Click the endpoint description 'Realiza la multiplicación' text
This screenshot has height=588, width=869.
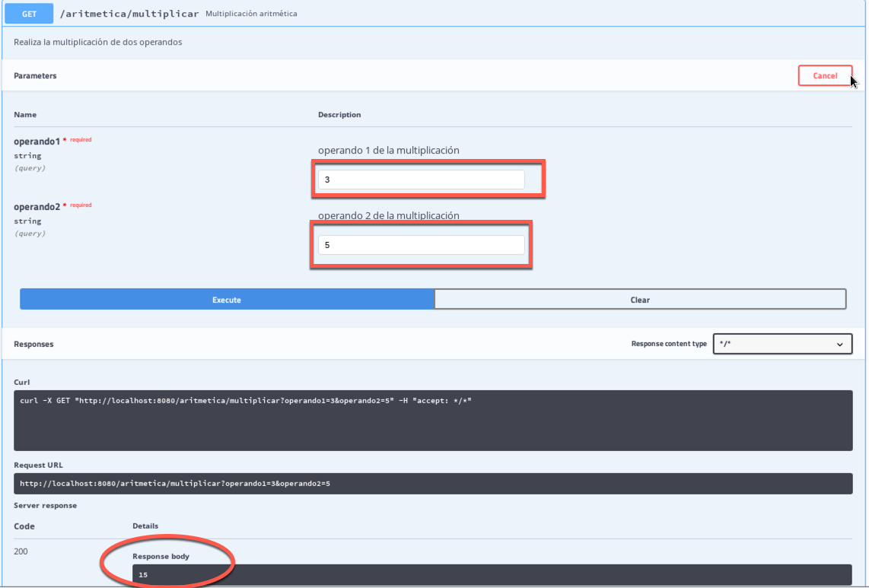98,43
